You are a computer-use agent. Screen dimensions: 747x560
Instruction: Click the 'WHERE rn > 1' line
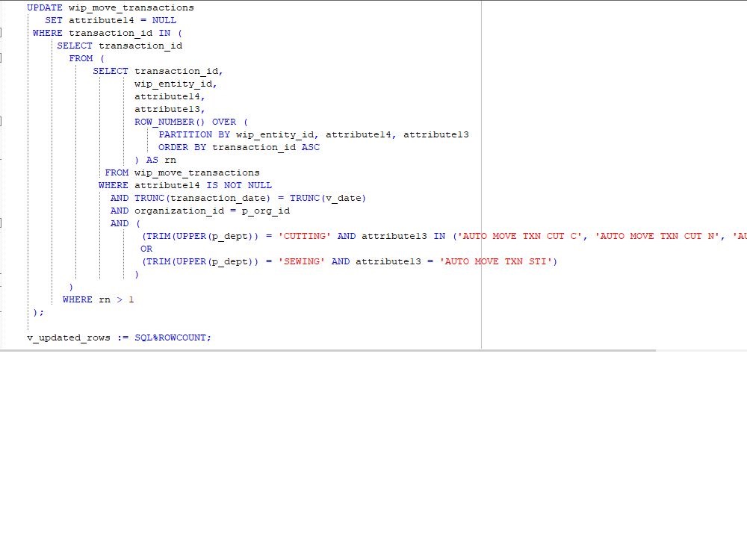pos(99,299)
